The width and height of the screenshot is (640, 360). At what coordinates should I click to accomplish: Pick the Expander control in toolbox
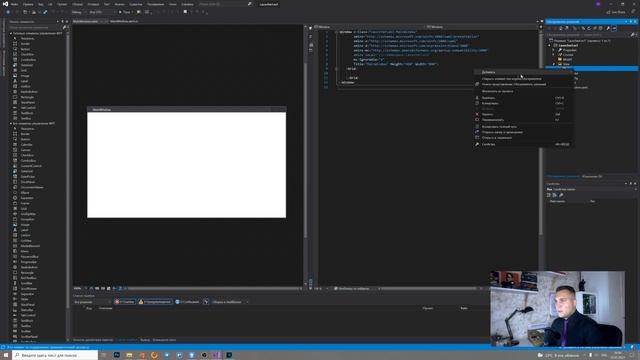tap(27, 198)
